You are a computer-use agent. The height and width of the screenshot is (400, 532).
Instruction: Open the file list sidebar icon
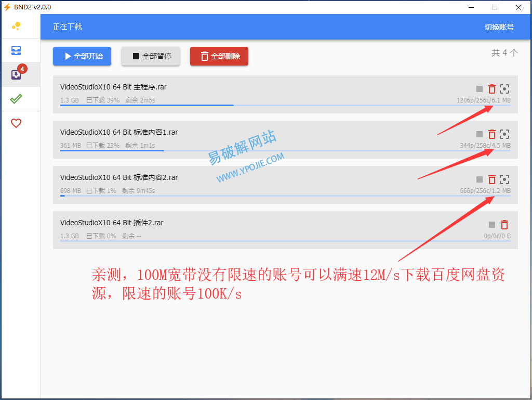[16, 50]
